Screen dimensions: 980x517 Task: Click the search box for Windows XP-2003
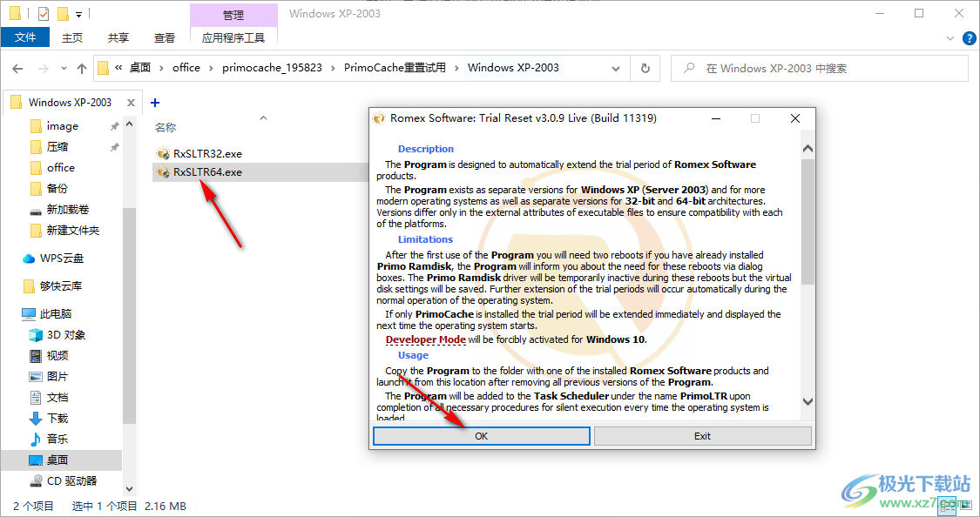tap(820, 68)
